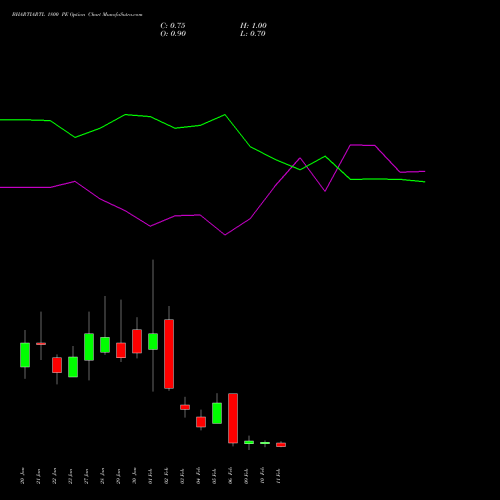This screenshot has width=500, height=500.
Task: Select the 28 Jan date label
Action: [102, 476]
